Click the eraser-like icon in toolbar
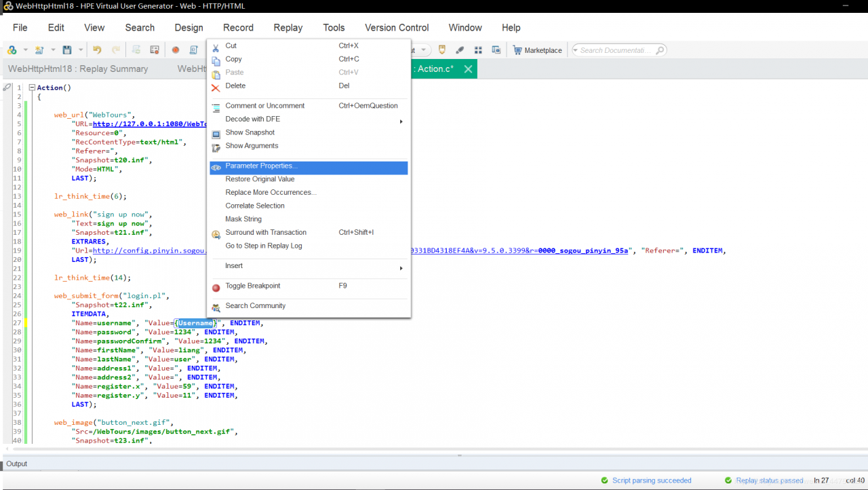This screenshot has width=868, height=490. click(460, 50)
